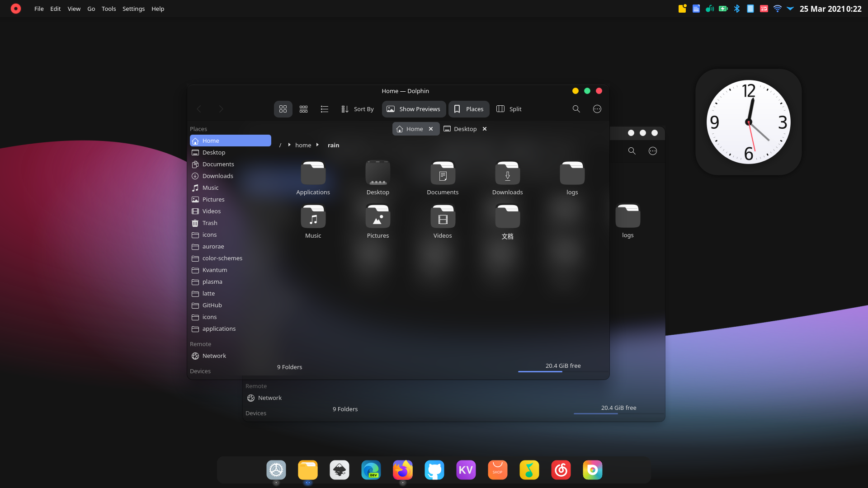Open the Tools menu
The image size is (868, 488).
(x=108, y=9)
